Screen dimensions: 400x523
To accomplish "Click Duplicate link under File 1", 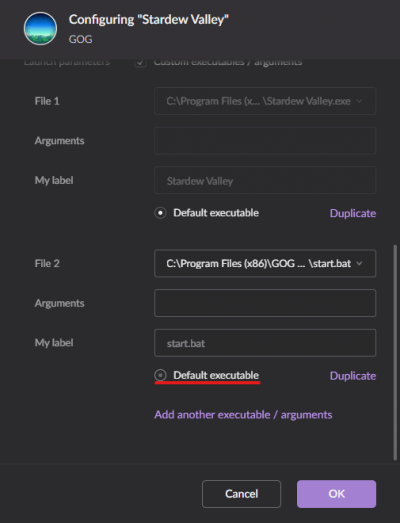I will pos(353,213).
